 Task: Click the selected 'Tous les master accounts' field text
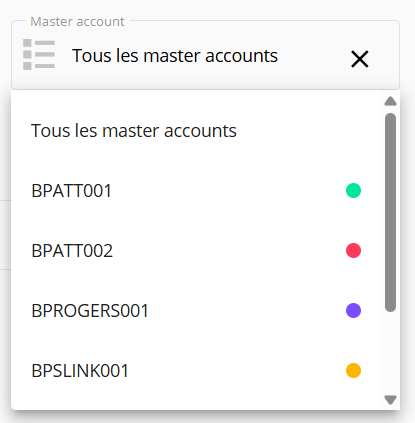click(x=175, y=55)
